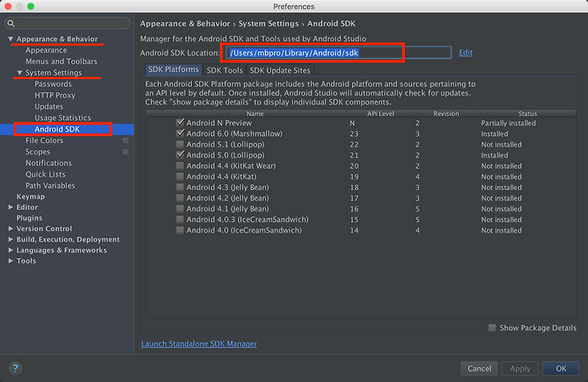Collapse System Settings tree arrow

[x=20, y=73]
